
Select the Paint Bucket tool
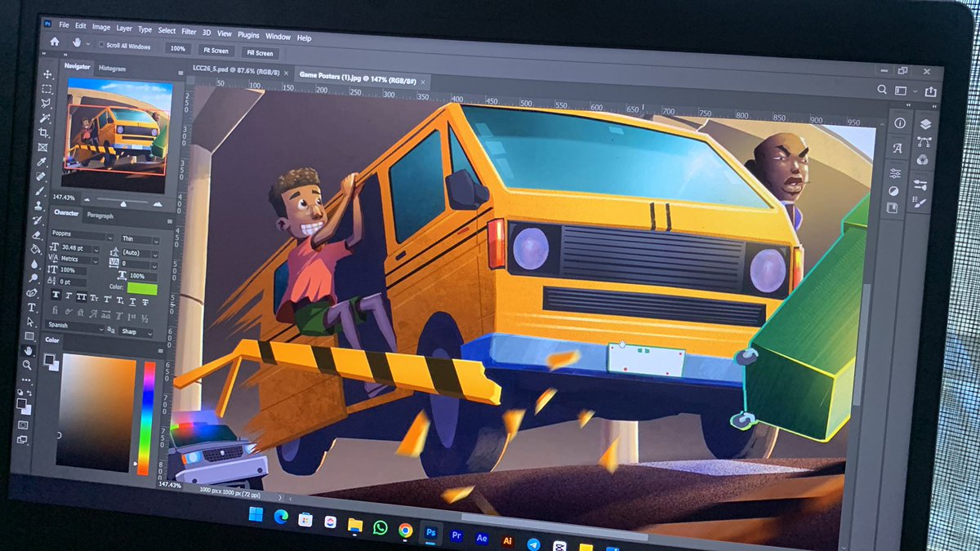pos(35,249)
